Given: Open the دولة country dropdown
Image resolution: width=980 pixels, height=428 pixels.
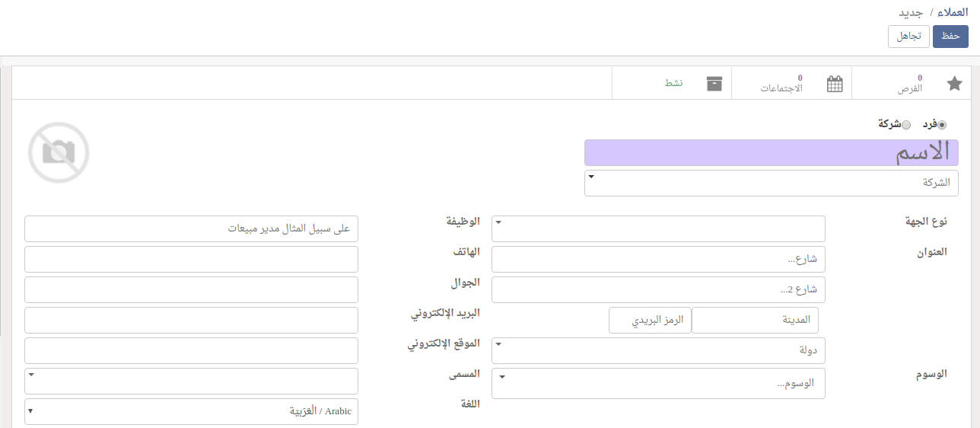Looking at the screenshot, I should click(x=658, y=350).
